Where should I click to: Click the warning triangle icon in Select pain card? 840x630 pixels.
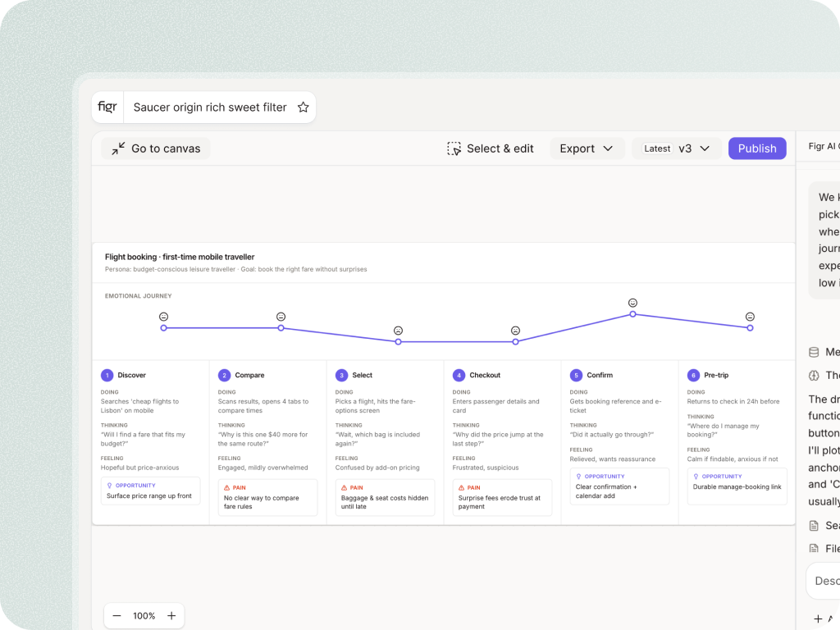click(345, 488)
